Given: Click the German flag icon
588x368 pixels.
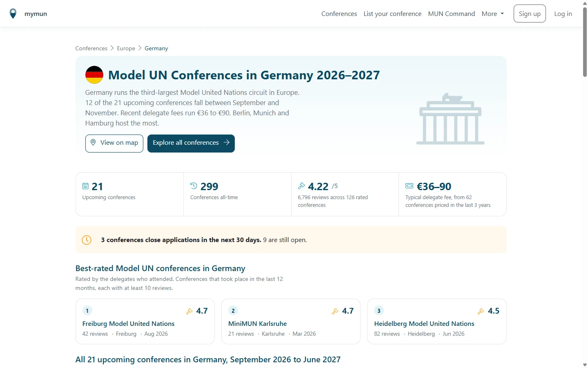Looking at the screenshot, I should click(x=94, y=75).
